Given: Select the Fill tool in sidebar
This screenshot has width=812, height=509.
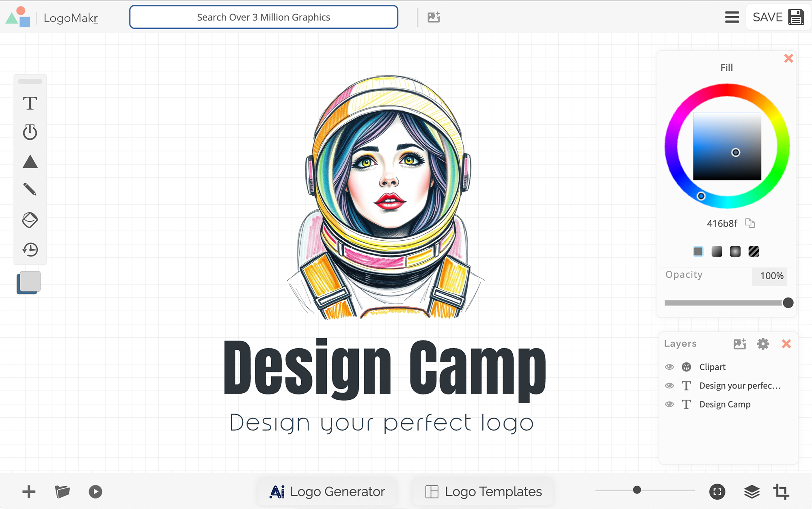Looking at the screenshot, I should tap(30, 220).
